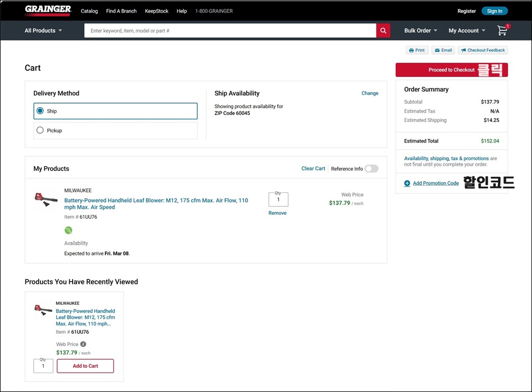This screenshot has height=392, width=532.
Task: Open recently viewed leaf blower title link
Action: [x=85, y=317]
